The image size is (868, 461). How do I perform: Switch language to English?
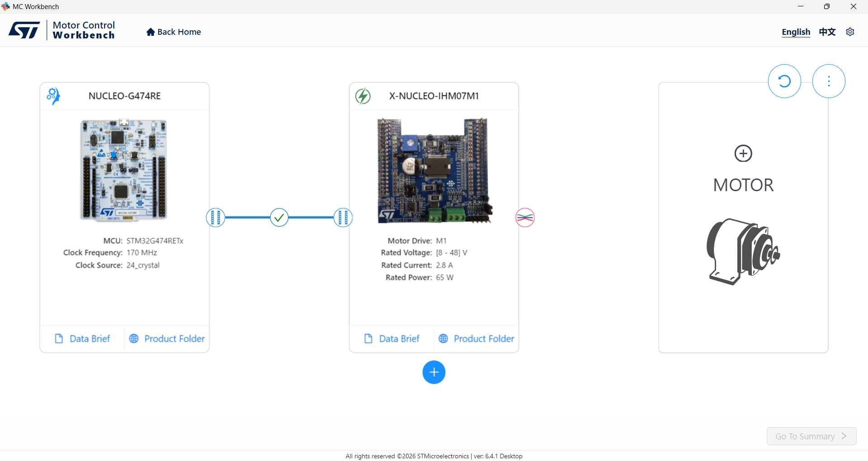click(x=796, y=32)
